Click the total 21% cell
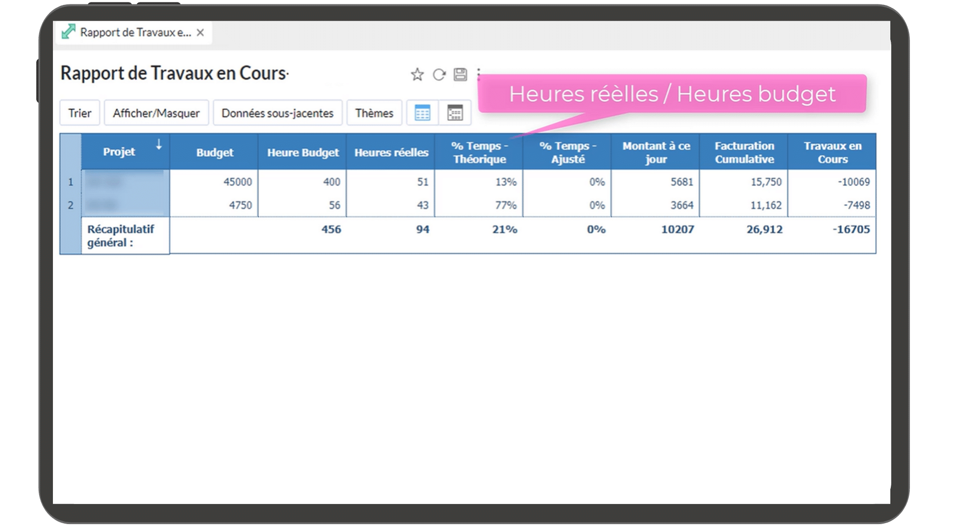This screenshot has width=980, height=529. coord(505,229)
